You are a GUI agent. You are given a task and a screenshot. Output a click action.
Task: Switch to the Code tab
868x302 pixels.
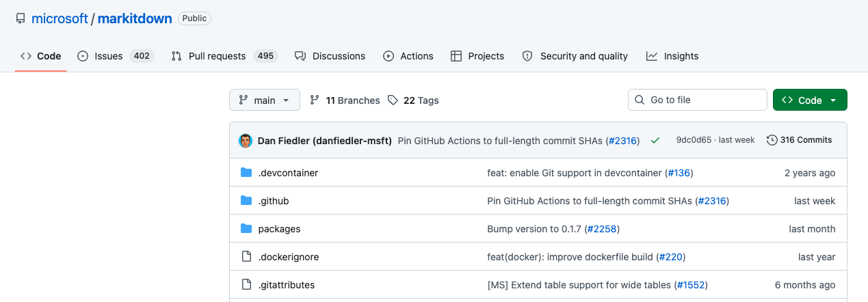coord(41,56)
